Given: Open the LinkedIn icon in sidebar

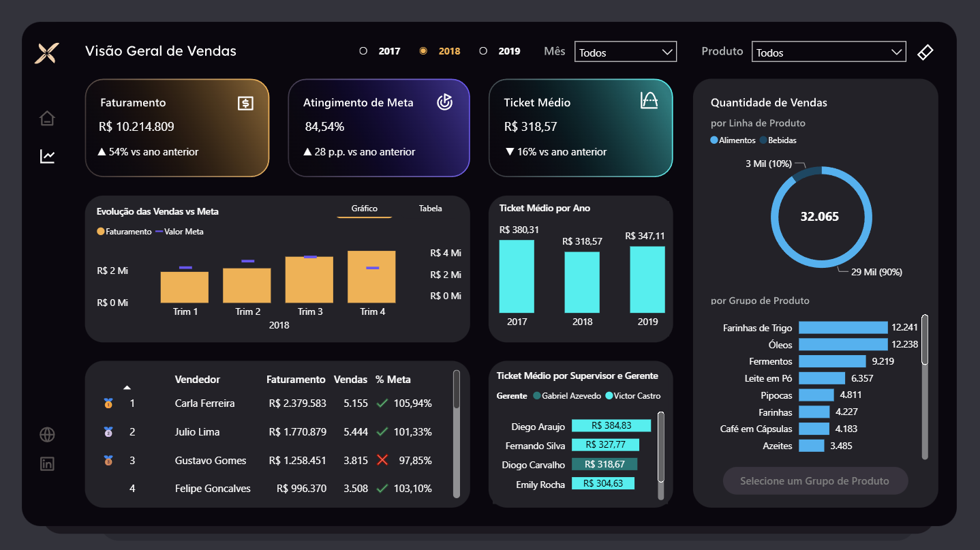Looking at the screenshot, I should pyautogui.click(x=47, y=464).
